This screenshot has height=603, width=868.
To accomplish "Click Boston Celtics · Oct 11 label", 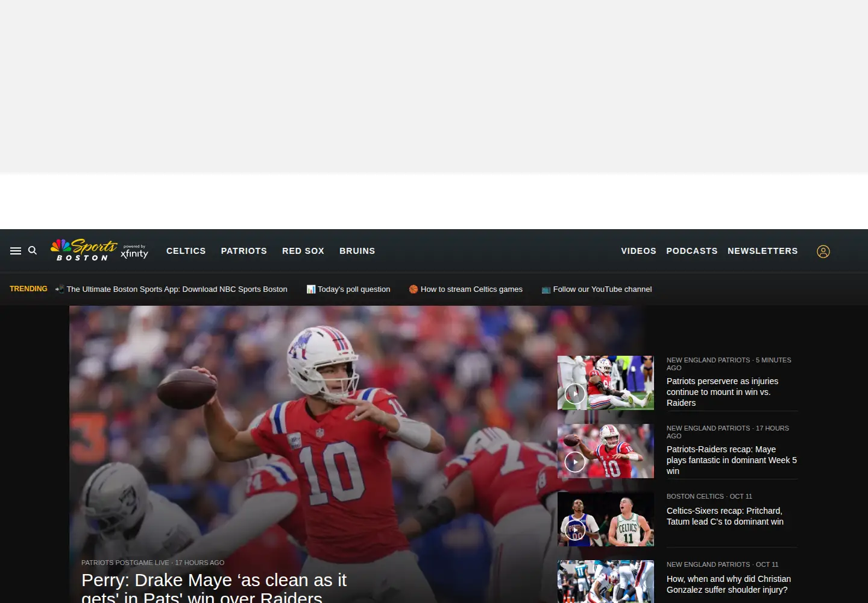I will pyautogui.click(x=709, y=496).
